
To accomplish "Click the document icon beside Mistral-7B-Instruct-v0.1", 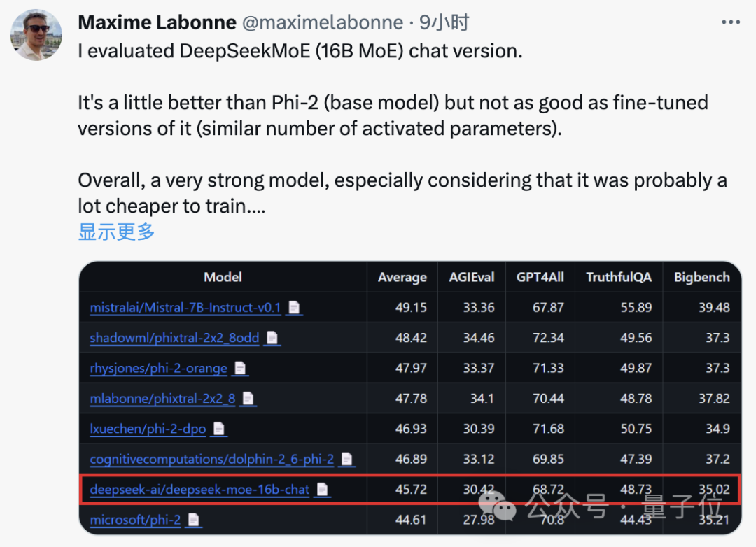I will 294,308.
